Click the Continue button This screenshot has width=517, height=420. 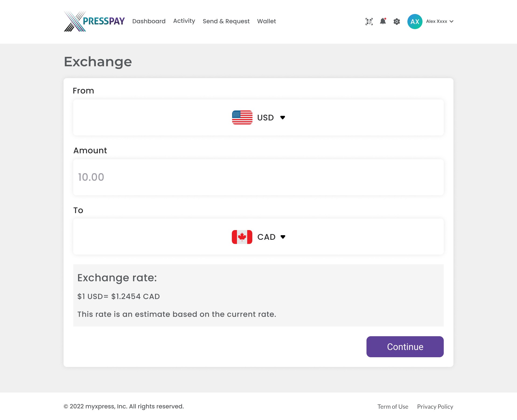[x=405, y=347]
